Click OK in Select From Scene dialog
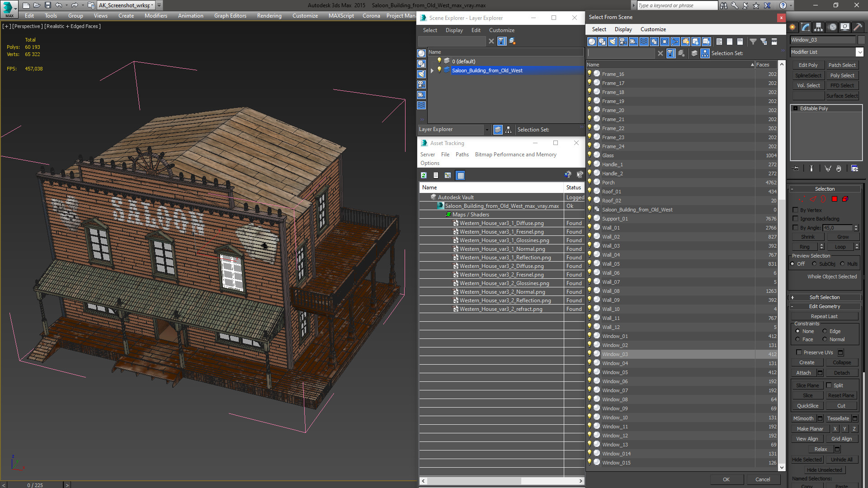868x488 pixels. (726, 479)
